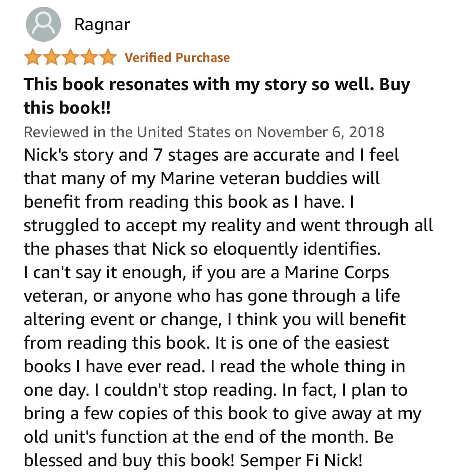Click the third rating star
458x476 pixels.
(x=70, y=58)
